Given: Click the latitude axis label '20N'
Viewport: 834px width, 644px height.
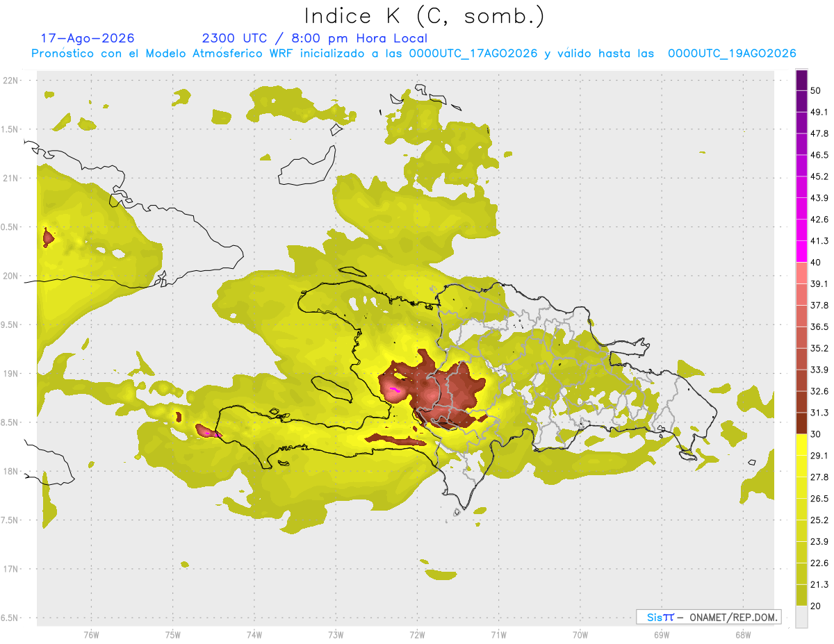Looking at the screenshot, I should [x=10, y=276].
